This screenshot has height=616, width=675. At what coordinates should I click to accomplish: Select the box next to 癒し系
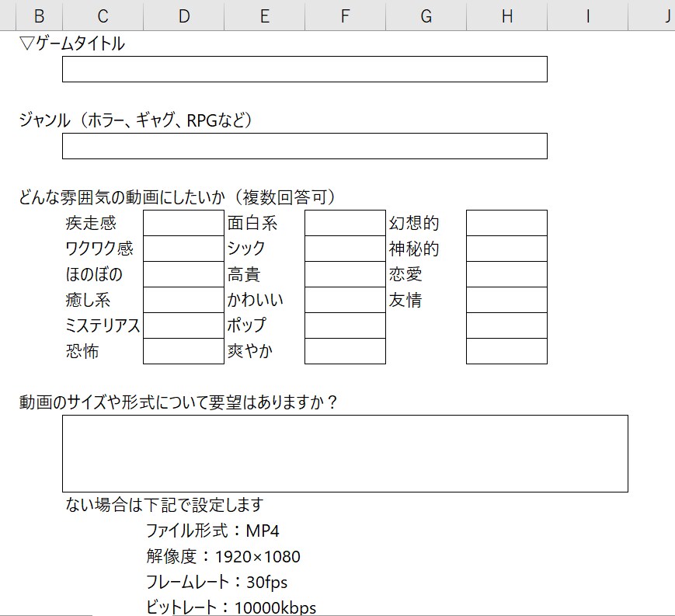click(184, 300)
